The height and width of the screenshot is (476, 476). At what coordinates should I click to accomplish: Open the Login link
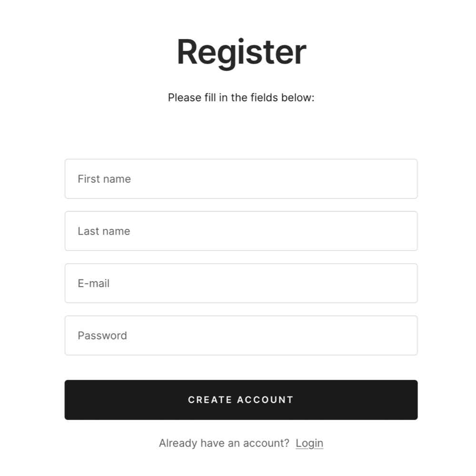pyautogui.click(x=309, y=443)
